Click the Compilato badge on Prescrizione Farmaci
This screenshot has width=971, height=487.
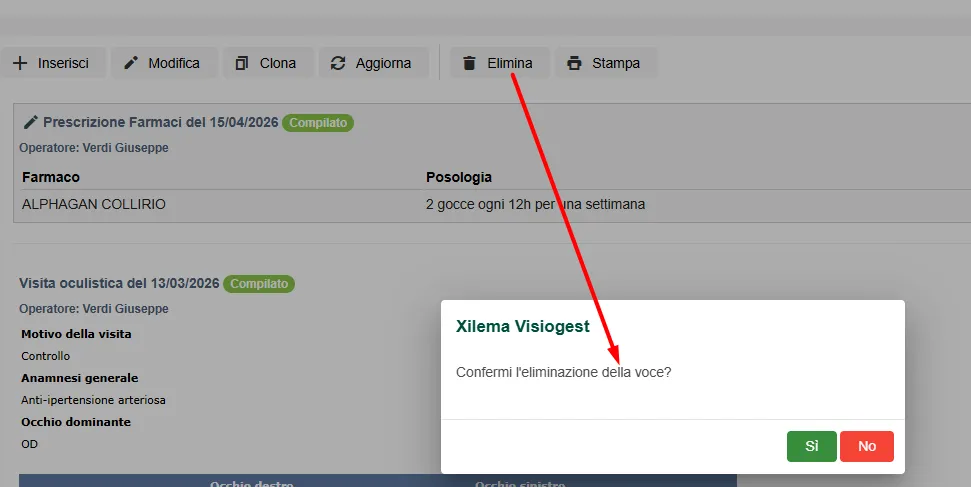tap(318, 123)
